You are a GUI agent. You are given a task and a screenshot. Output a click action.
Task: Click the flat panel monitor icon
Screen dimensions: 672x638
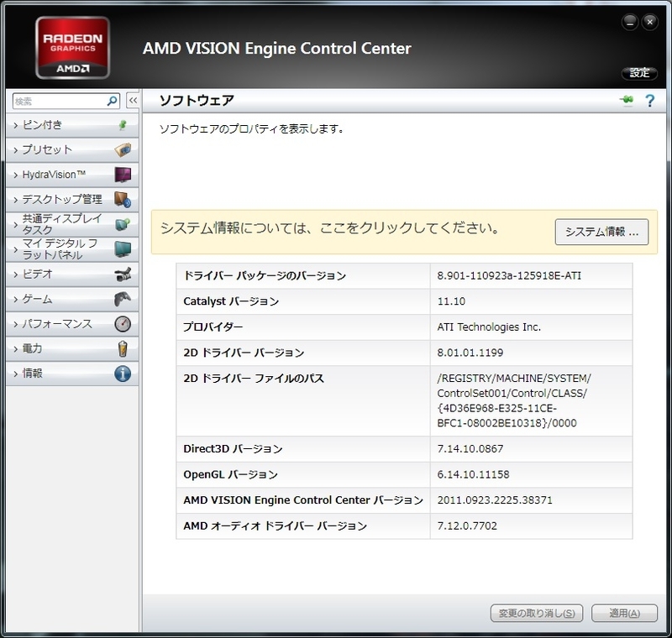pyautogui.click(x=123, y=248)
